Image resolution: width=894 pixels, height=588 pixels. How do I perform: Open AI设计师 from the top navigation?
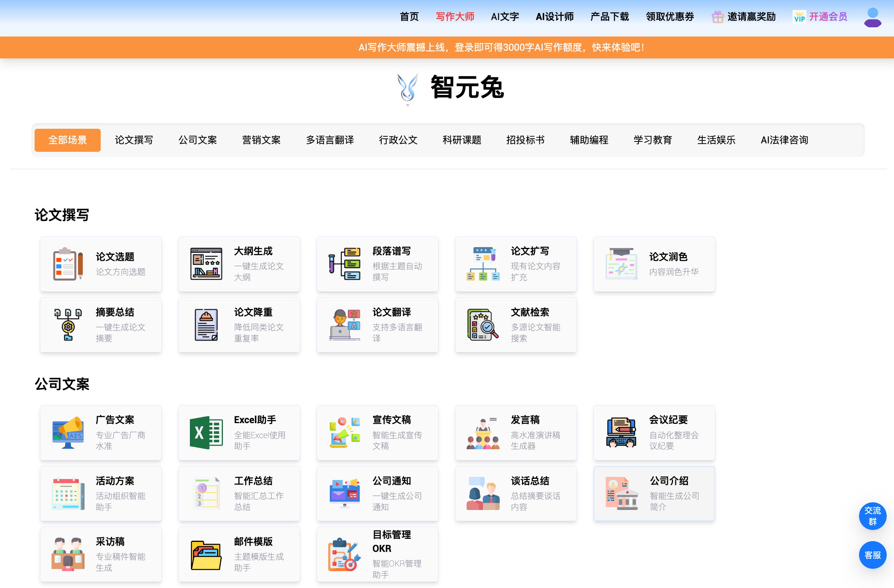[x=554, y=17]
